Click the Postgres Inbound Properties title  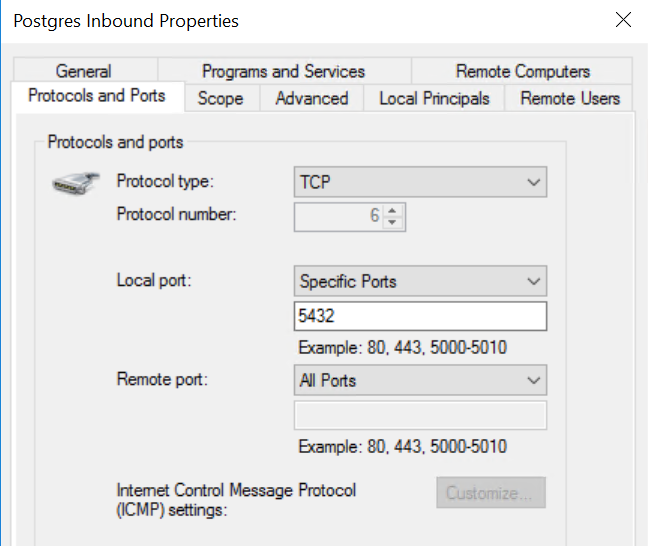(126, 21)
